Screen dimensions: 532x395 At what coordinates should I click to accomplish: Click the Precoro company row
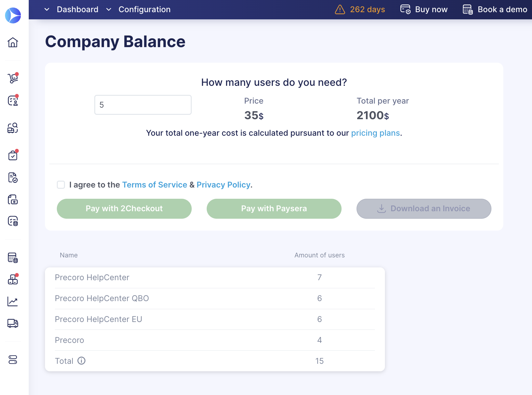point(215,340)
